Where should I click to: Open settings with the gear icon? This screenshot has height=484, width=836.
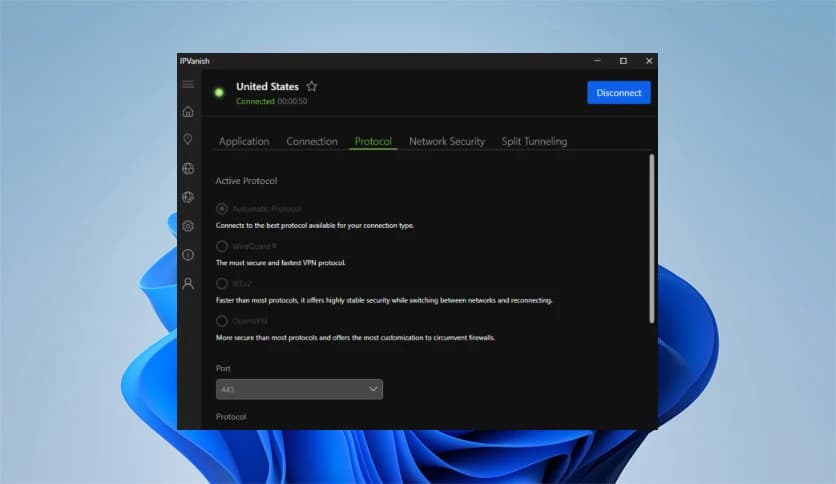pyautogui.click(x=188, y=226)
